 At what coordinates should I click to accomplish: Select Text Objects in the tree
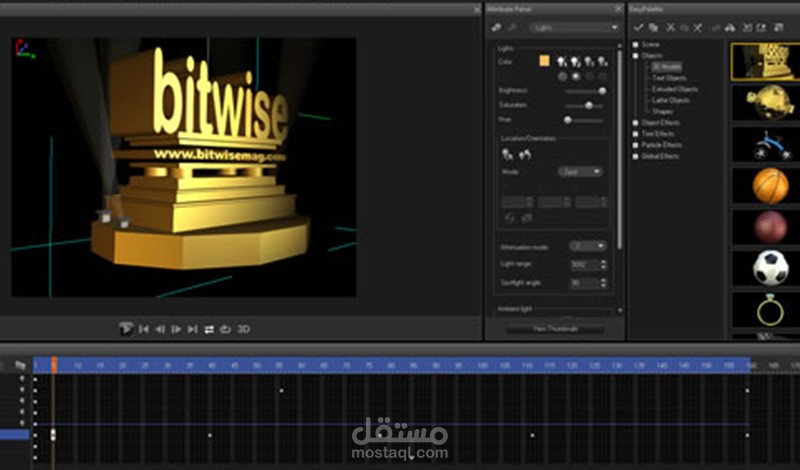click(x=669, y=78)
